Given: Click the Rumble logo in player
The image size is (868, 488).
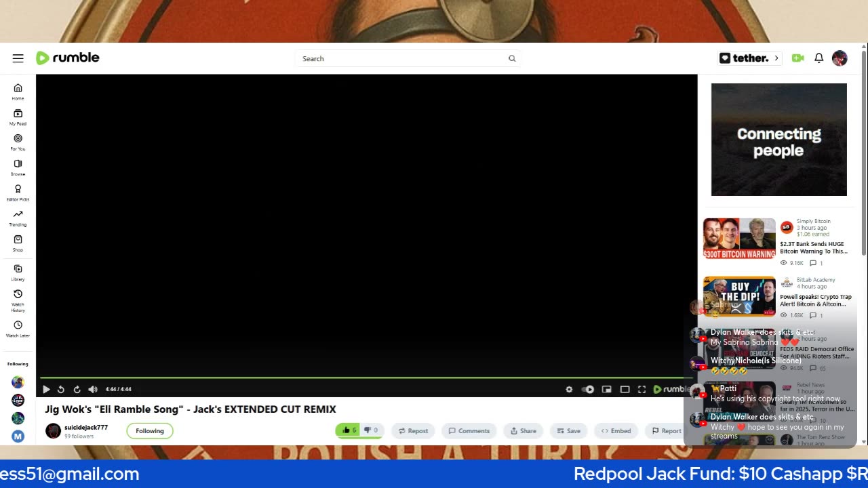Looking at the screenshot, I should tap(672, 389).
